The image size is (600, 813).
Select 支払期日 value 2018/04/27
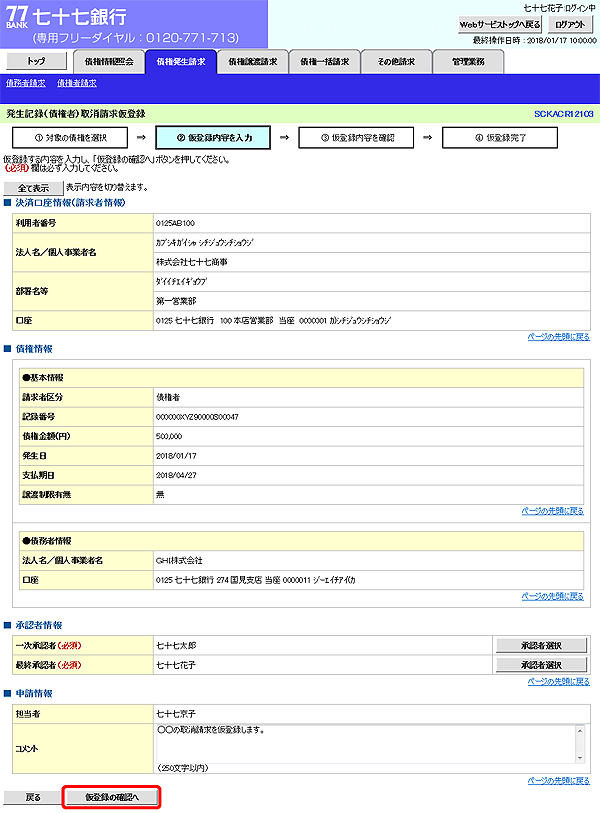coord(176,475)
